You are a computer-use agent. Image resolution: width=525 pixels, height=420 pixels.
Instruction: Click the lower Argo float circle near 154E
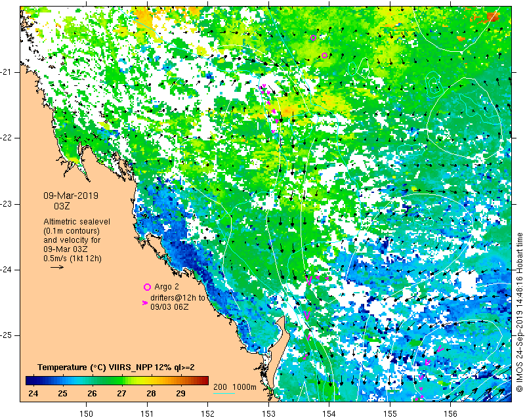pyautogui.click(x=324, y=55)
